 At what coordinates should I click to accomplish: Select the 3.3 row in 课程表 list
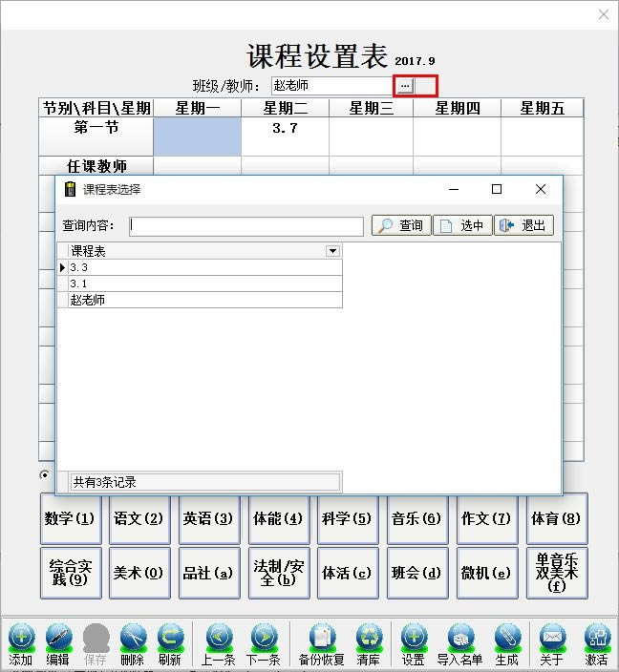[x=205, y=267]
